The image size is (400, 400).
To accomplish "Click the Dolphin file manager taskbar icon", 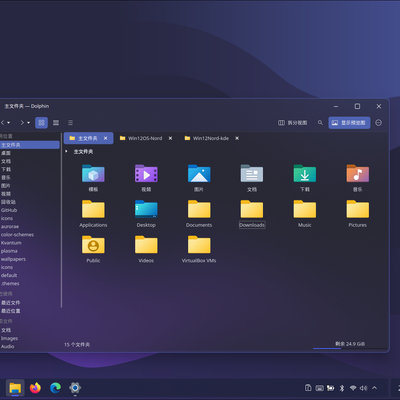I will [15, 388].
